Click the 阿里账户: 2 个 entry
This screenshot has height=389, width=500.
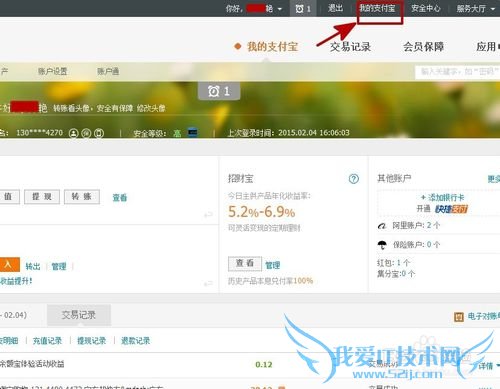[x=416, y=225]
